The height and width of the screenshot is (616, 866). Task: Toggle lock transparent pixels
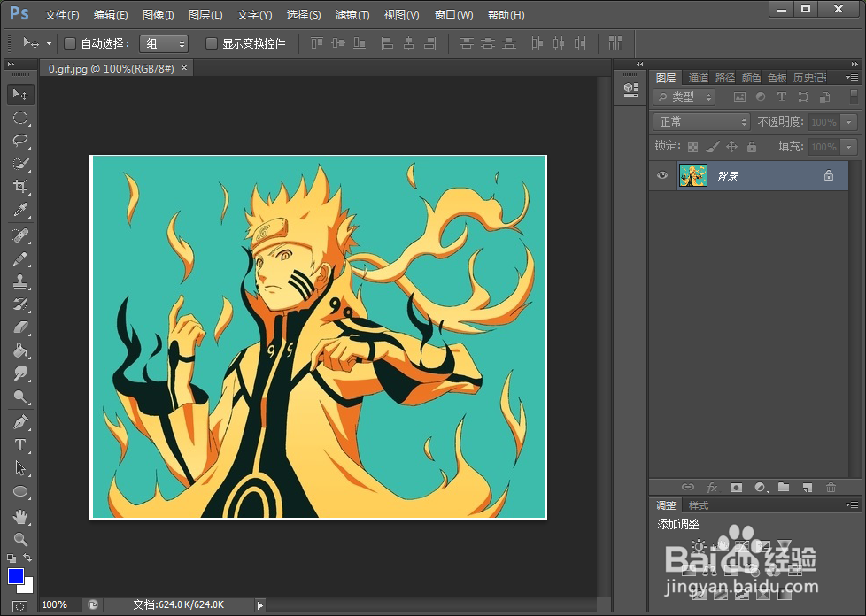(x=692, y=147)
